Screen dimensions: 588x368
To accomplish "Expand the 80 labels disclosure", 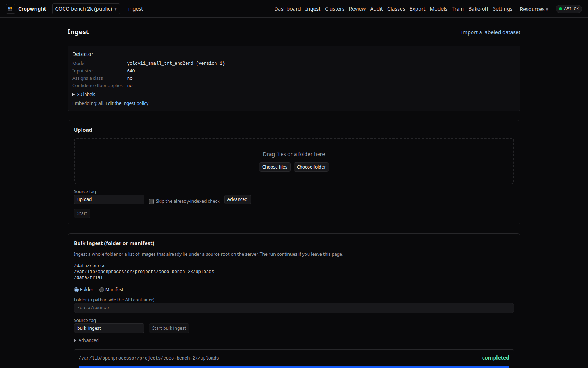I will tap(84, 95).
